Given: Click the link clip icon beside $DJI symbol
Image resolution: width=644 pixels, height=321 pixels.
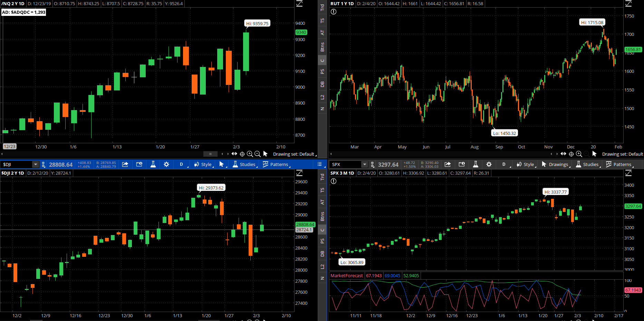Looking at the screenshot, I should pos(44,165).
